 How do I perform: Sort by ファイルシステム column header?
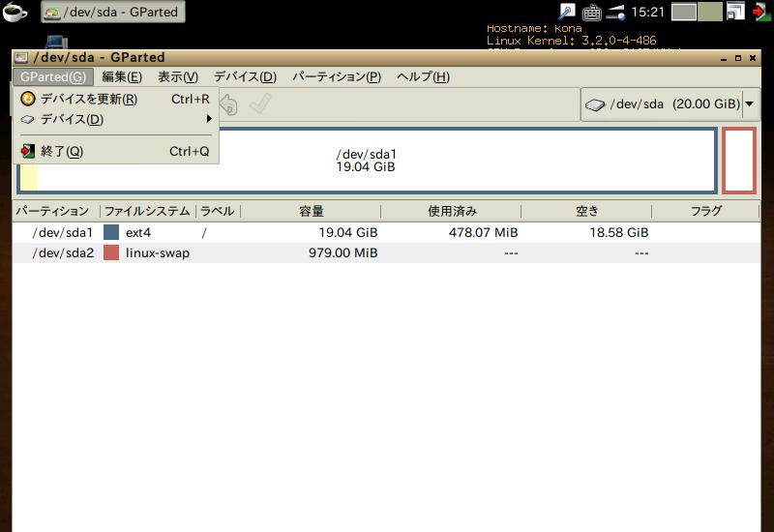coord(148,211)
